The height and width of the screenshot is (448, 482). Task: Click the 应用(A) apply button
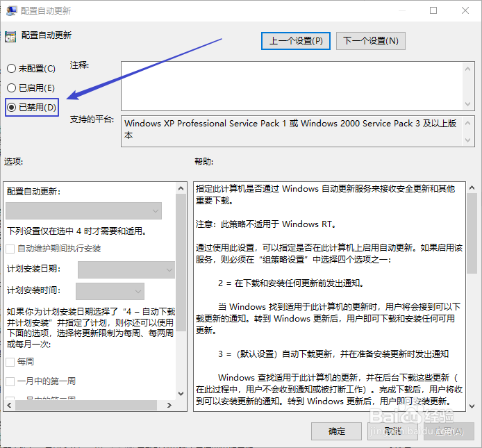pyautogui.click(x=449, y=431)
